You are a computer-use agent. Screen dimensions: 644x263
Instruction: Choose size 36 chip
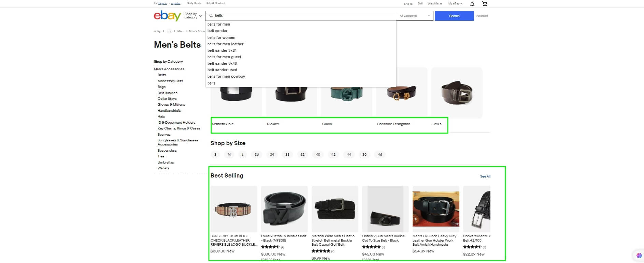(x=257, y=155)
